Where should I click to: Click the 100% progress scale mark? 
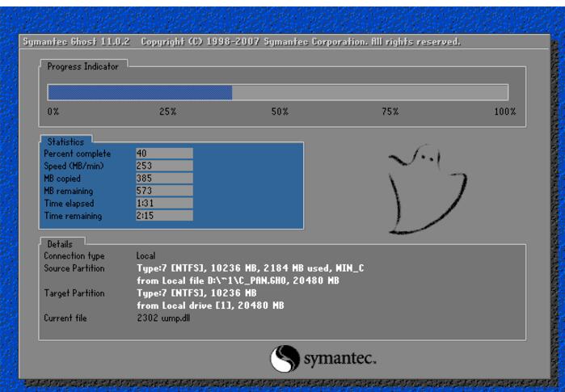tap(505, 112)
